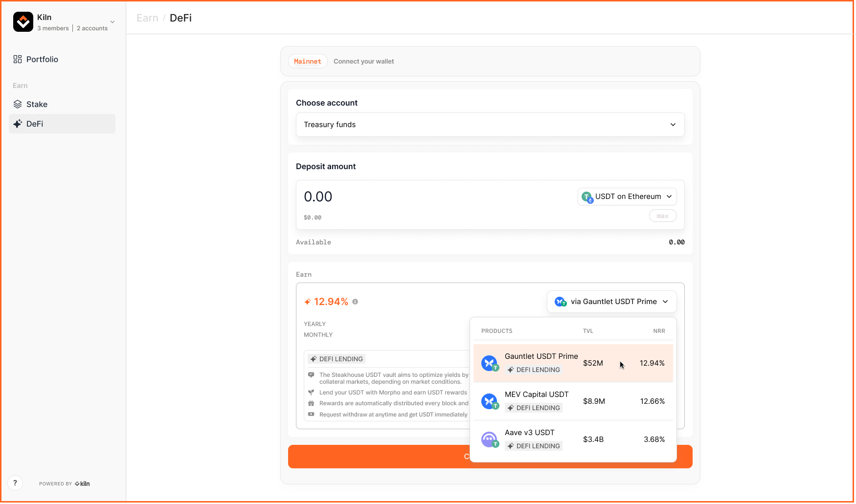Click the Available balance value 0.00
This screenshot has height=504, width=856.
(x=676, y=242)
